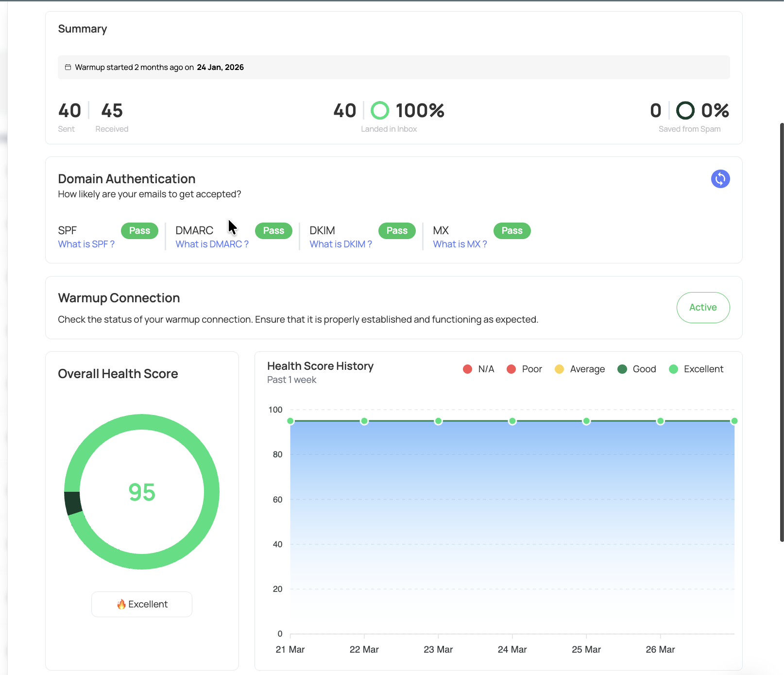This screenshot has height=675, width=784.
Task: Toggle the N/A legend color dot
Action: click(468, 369)
